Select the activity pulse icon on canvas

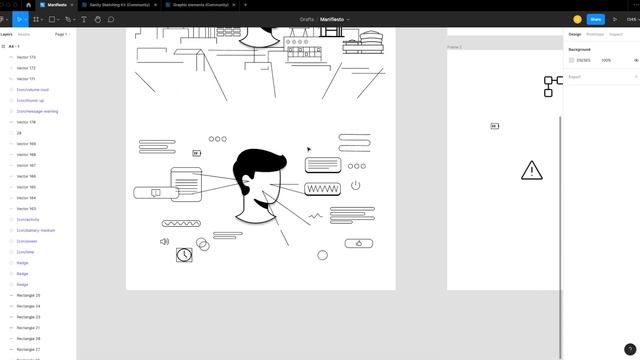coord(315,216)
